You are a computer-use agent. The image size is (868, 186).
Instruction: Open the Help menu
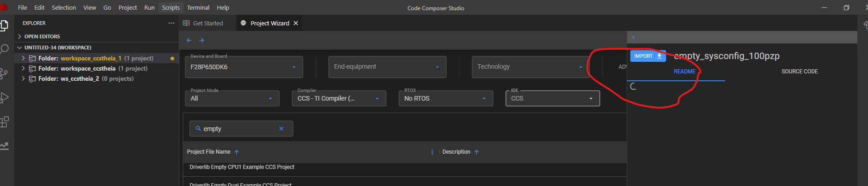tap(223, 7)
